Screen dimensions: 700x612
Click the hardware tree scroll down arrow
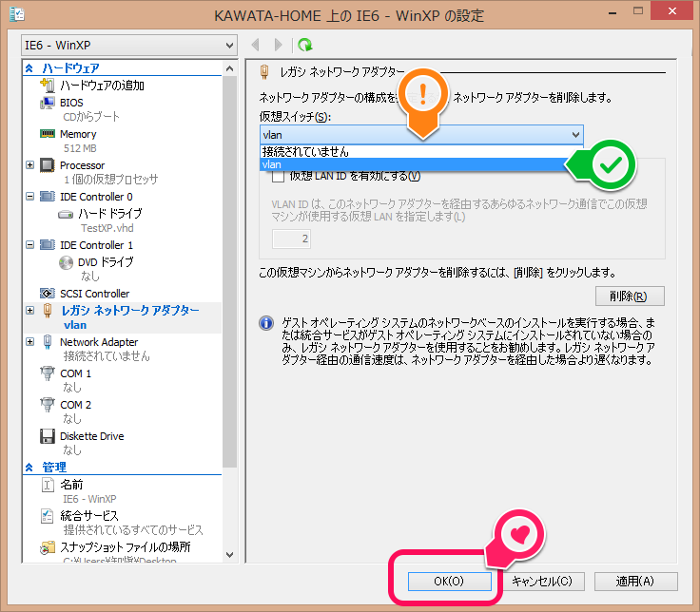[x=229, y=555]
